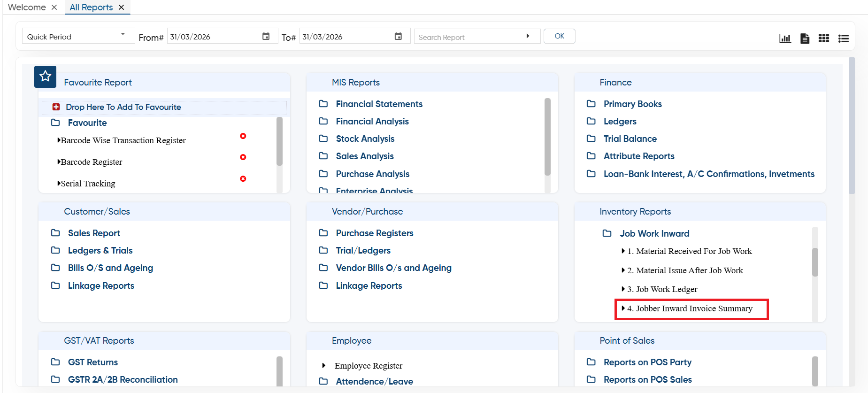Switch to list view icon
This screenshot has width=868, height=393.
[844, 39]
